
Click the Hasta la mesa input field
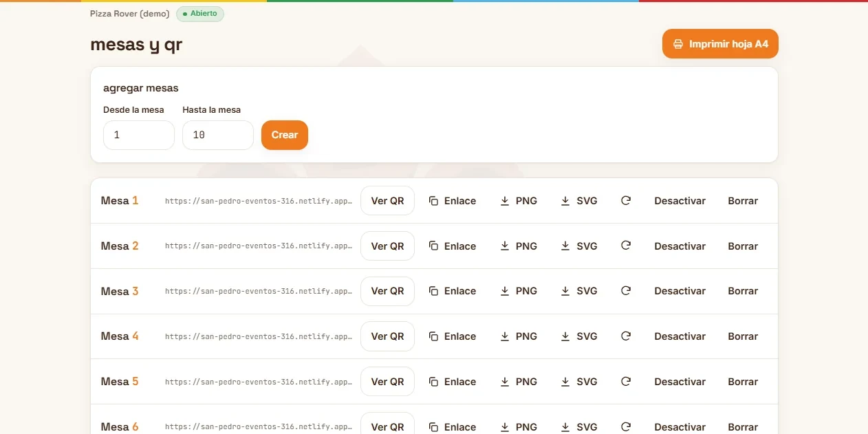tap(218, 135)
